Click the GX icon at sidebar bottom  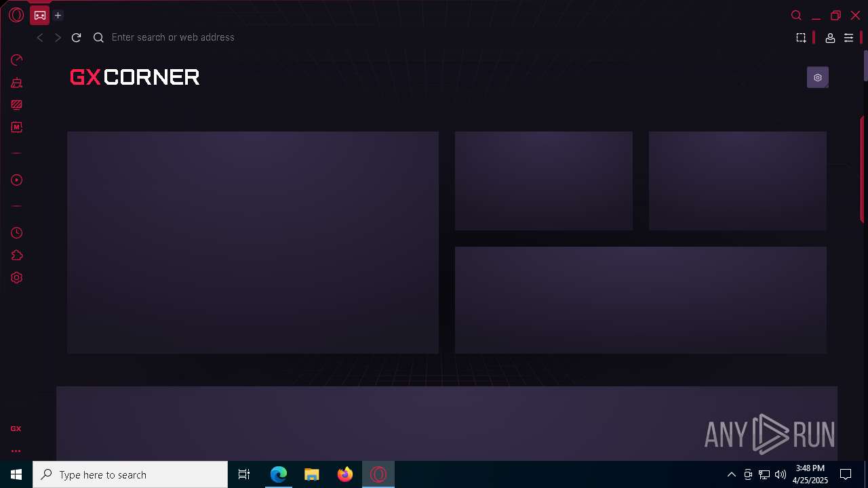[x=16, y=429]
